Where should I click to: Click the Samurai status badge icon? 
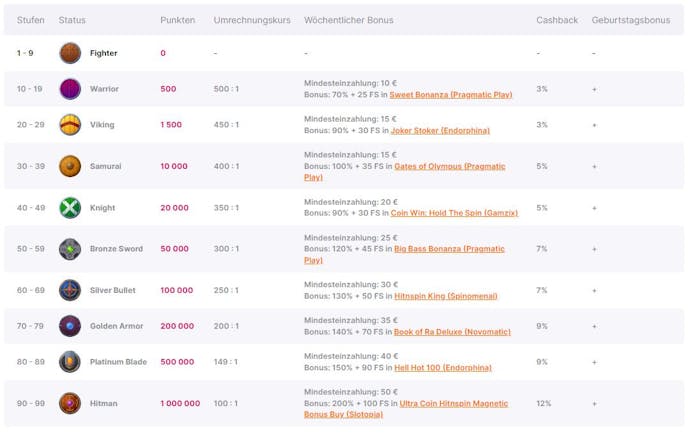(70, 166)
